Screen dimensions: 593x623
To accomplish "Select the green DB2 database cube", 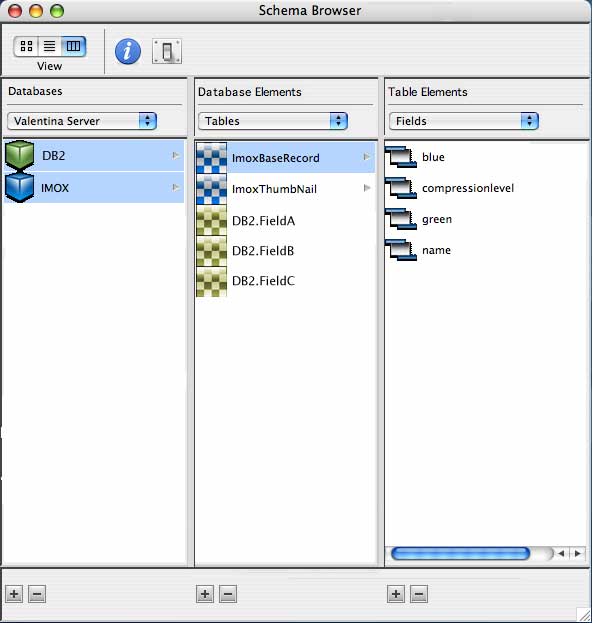I will click(19, 155).
